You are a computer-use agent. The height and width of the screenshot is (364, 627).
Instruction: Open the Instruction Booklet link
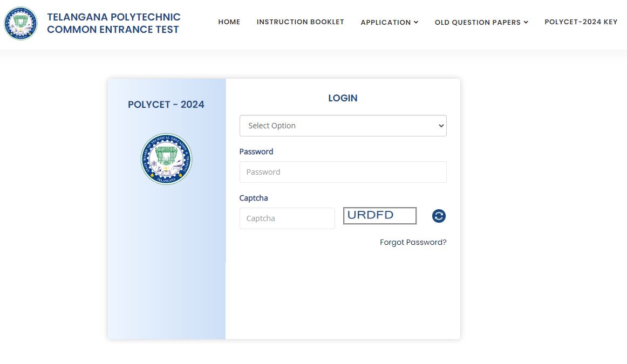(x=301, y=22)
